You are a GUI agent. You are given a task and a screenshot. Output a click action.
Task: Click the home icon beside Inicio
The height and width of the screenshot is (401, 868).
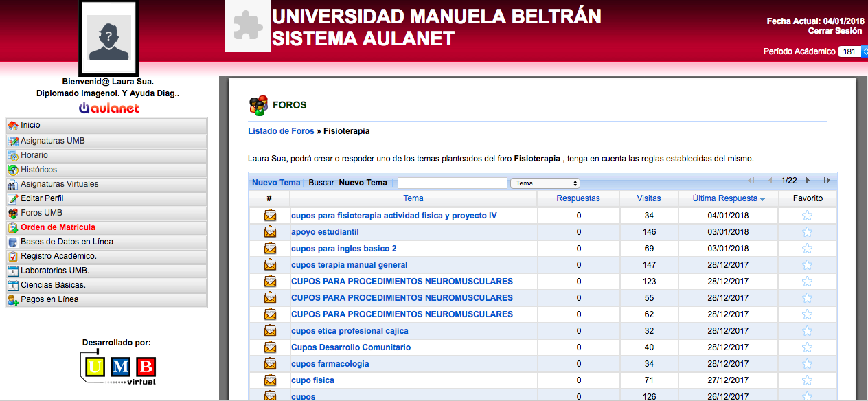click(14, 124)
